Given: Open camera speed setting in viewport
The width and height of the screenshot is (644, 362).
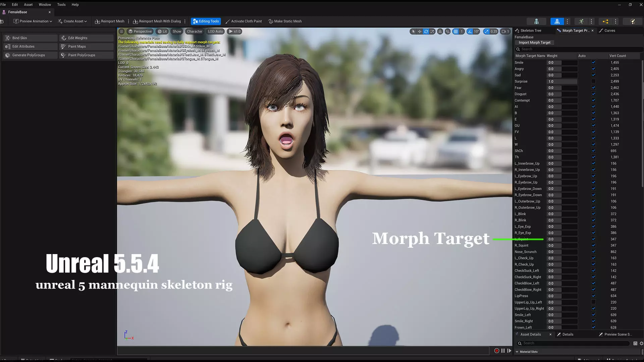Looking at the screenshot, I should (505, 32).
